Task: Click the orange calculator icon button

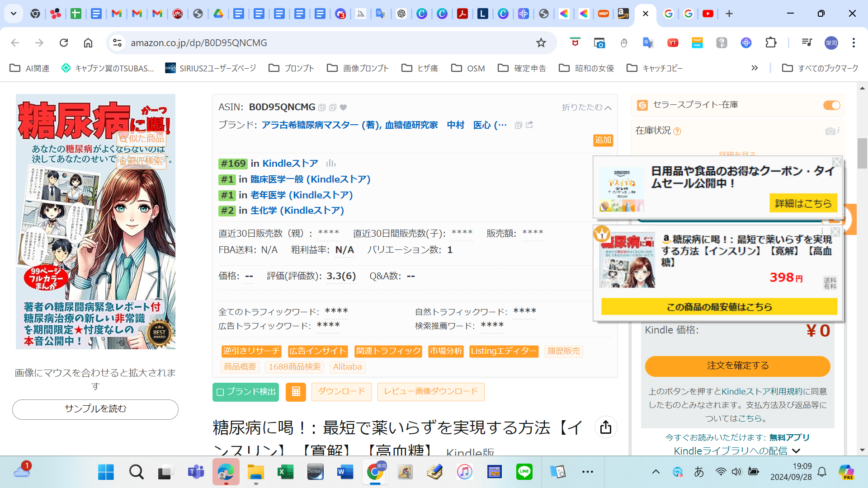Action: tap(296, 392)
